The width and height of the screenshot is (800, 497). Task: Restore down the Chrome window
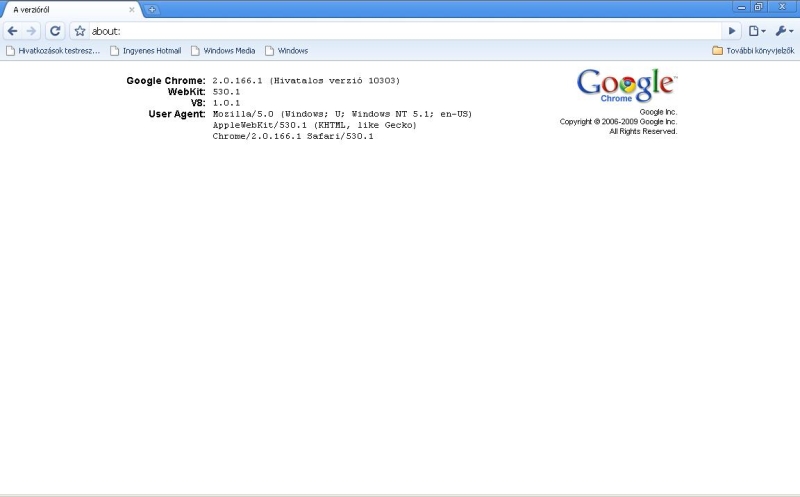pyautogui.click(x=758, y=7)
